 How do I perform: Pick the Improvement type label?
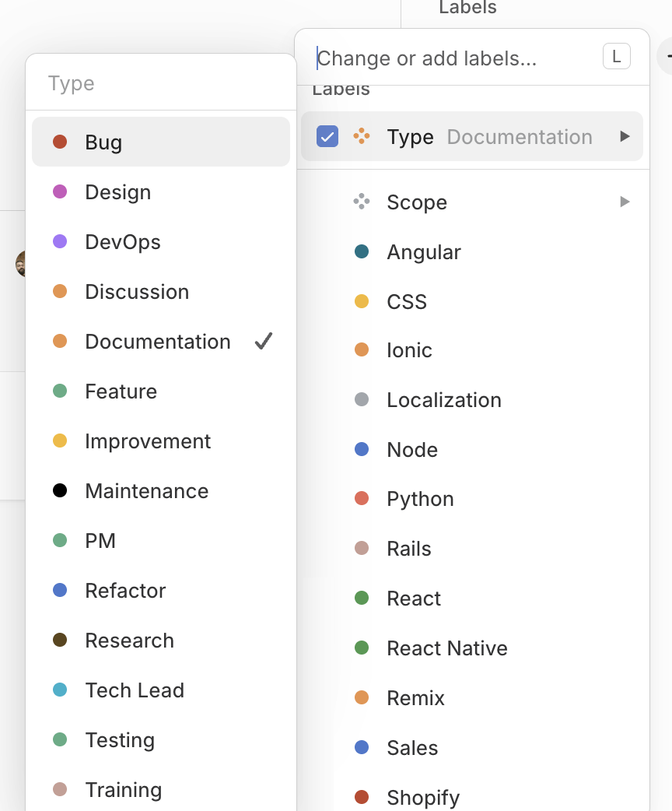[x=161, y=441]
